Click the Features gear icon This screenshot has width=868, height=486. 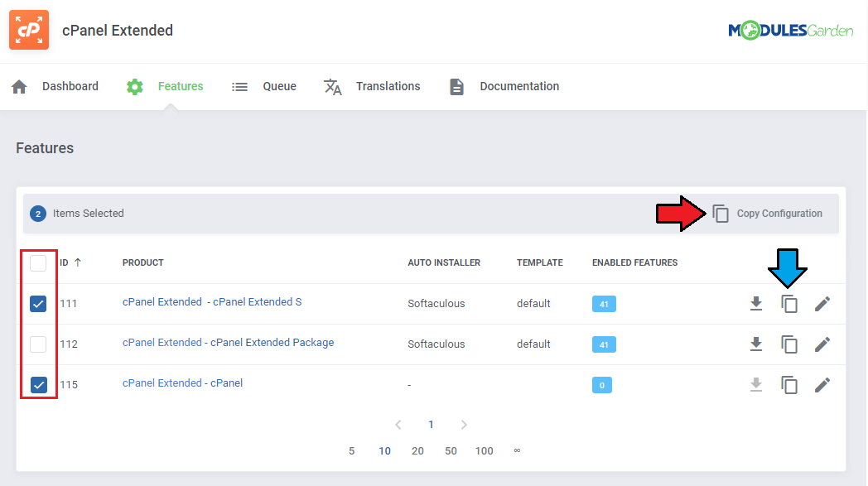click(134, 87)
